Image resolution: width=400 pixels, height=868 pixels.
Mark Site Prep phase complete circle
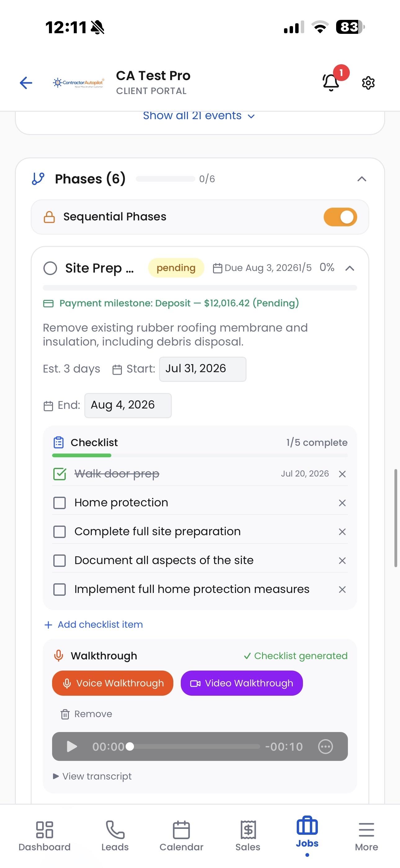pos(50,268)
